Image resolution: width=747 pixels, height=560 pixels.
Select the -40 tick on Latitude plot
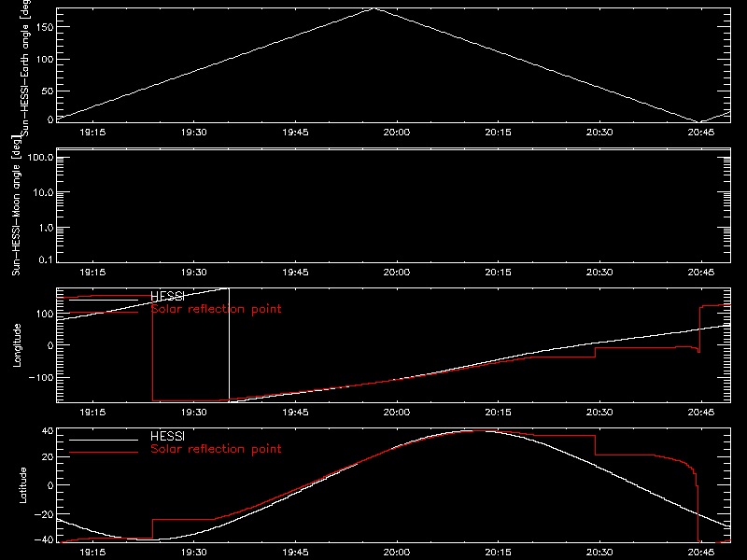click(x=44, y=540)
